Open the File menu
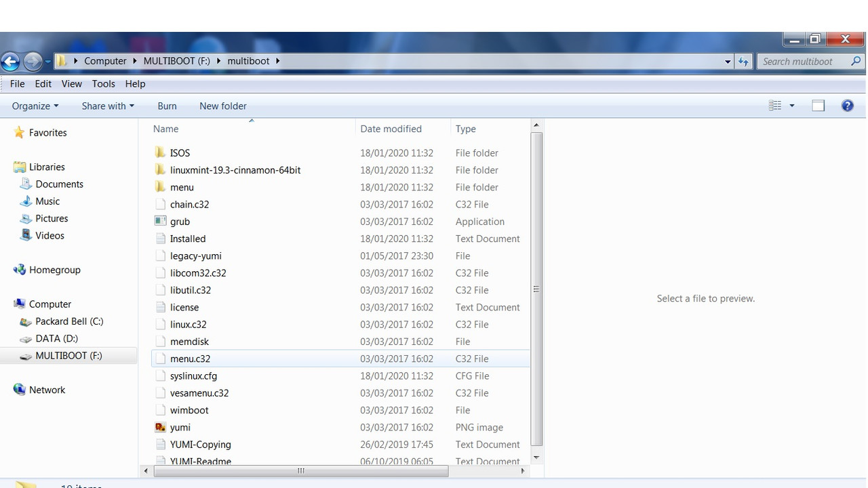 point(18,83)
